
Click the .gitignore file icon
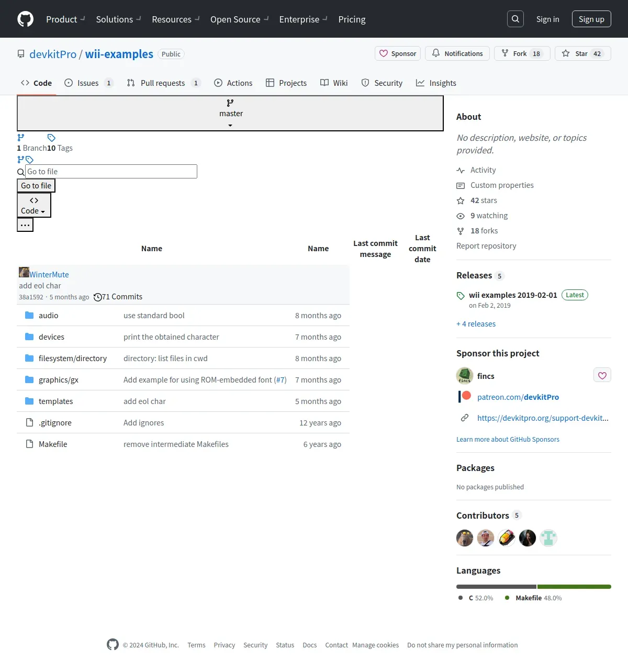pyautogui.click(x=30, y=422)
